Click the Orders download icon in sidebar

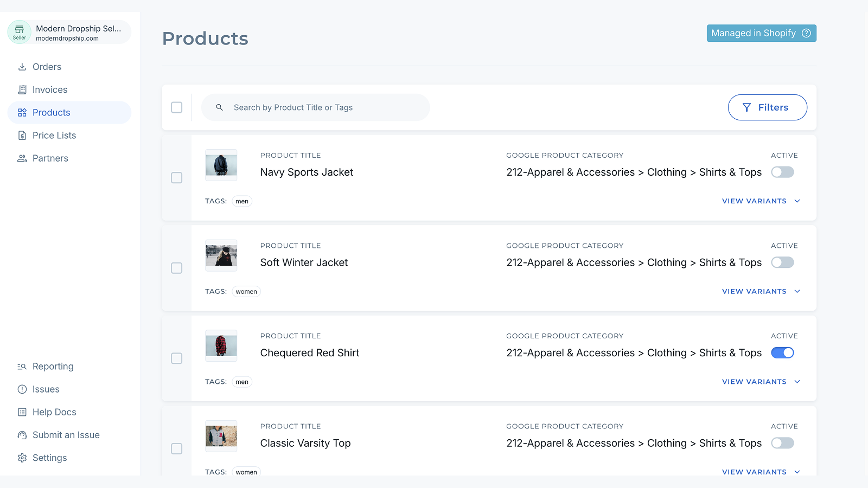point(22,67)
